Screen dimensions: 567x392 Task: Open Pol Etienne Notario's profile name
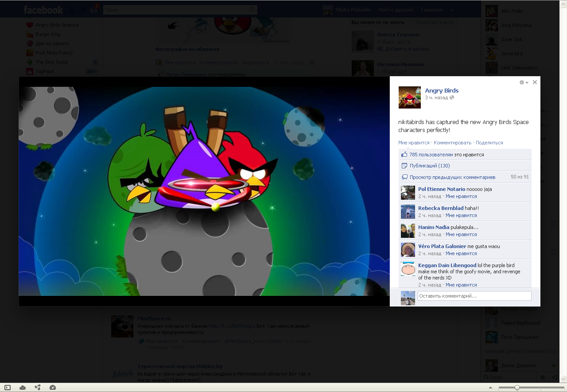(442, 189)
